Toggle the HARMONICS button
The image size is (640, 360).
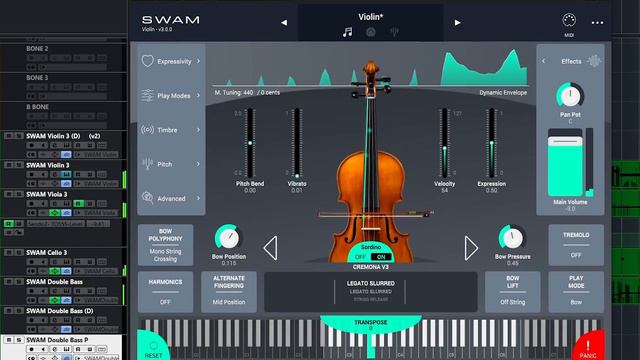pos(165,292)
